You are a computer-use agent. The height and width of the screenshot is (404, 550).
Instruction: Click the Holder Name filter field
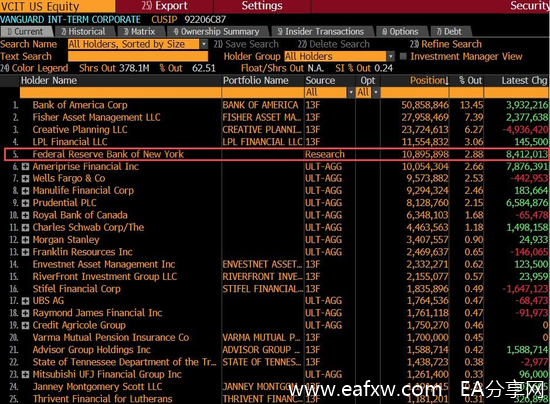(x=120, y=93)
